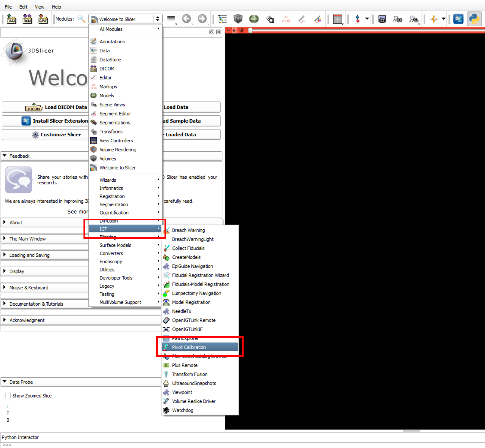Toggle the Python interactor icon

click(474, 19)
